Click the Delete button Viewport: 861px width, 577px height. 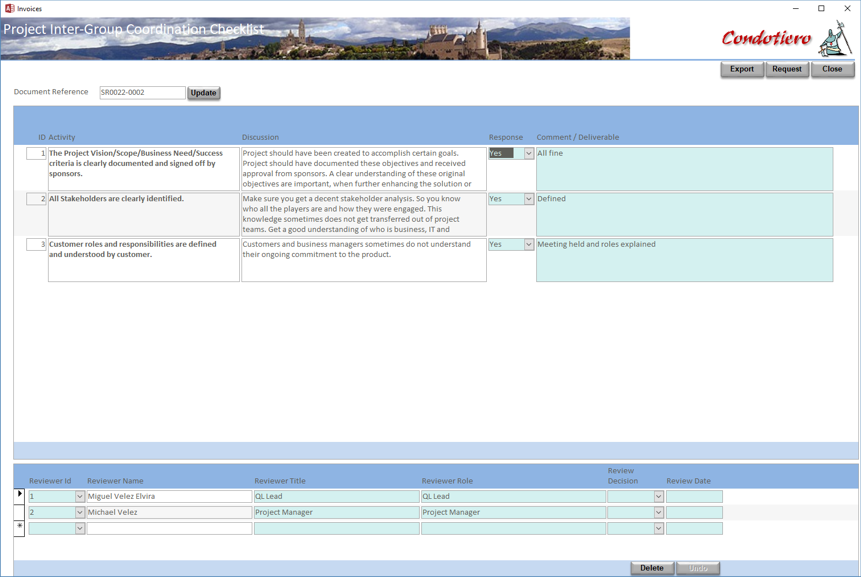click(652, 568)
